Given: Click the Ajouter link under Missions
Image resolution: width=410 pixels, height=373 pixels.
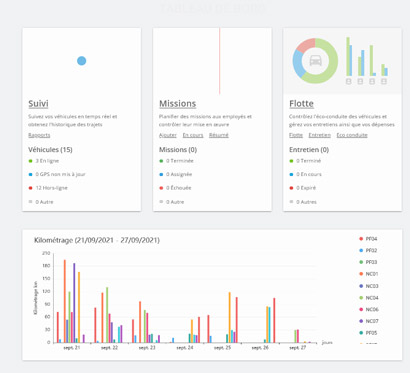Looking at the screenshot, I should (x=168, y=135).
